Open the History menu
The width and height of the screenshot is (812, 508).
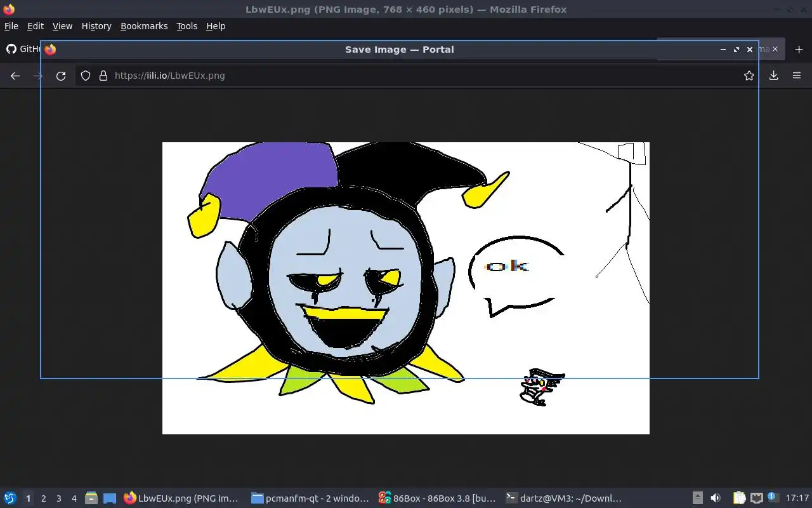pos(96,26)
